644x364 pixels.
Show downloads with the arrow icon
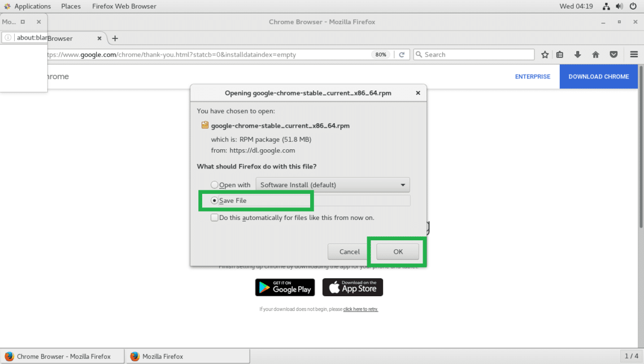pos(577,55)
